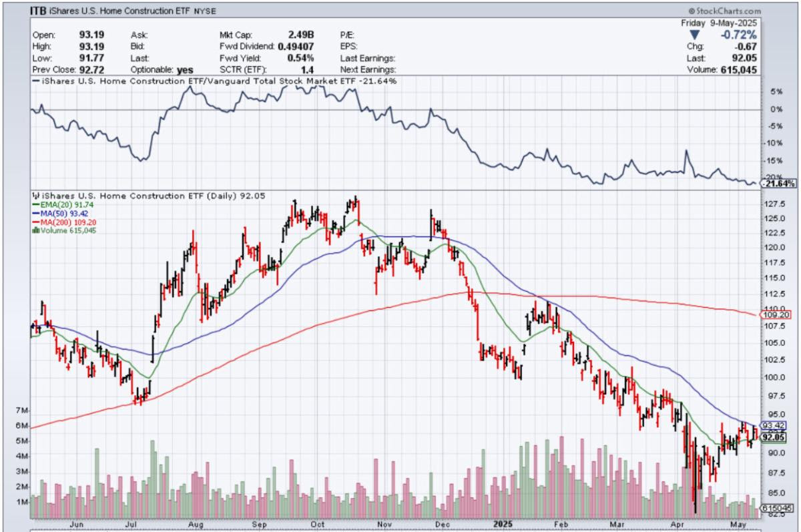The width and height of the screenshot is (801, 532).
Task: Click the Next Earnings label
Action: coord(368,69)
